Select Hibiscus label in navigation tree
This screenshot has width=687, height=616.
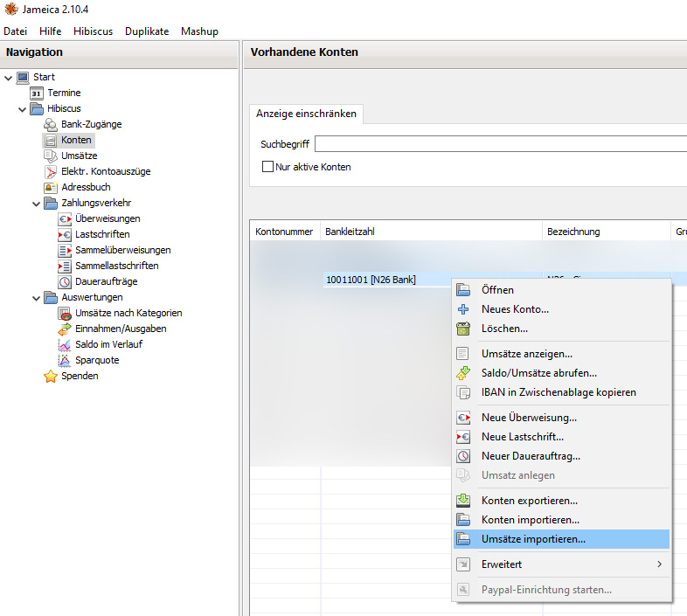click(64, 108)
